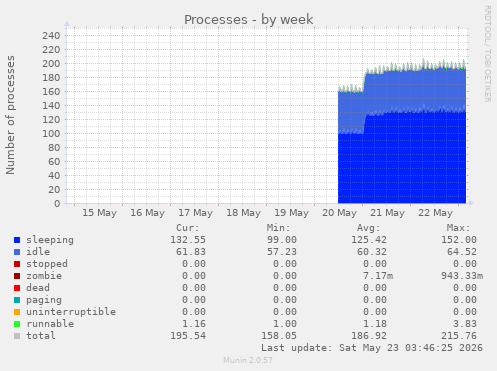The height and width of the screenshot is (371, 497).
Task: Click the 'Munin 2.0.57' version text
Action: point(248,360)
